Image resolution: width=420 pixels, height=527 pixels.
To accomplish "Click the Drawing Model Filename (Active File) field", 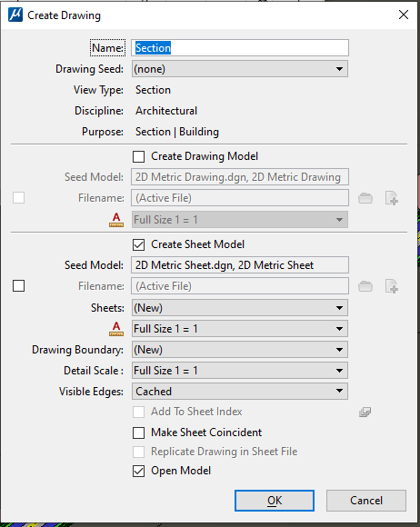I will [x=240, y=198].
